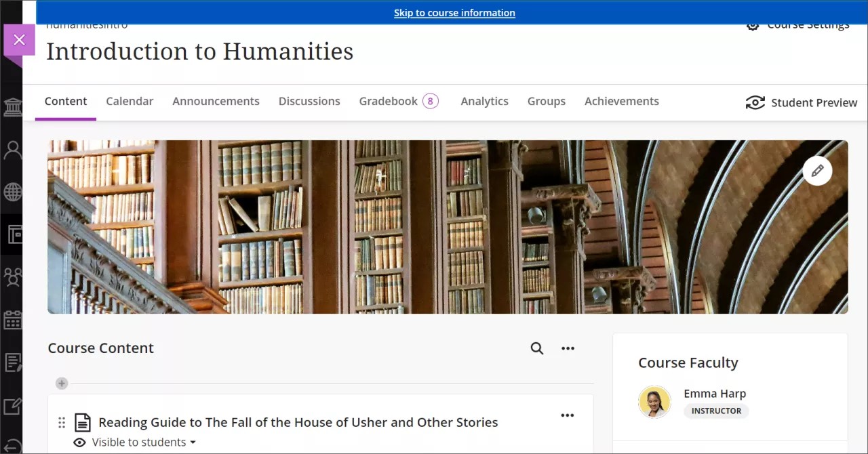The width and height of the screenshot is (868, 454).
Task: Open Organizations from the left sidebar
Action: pyautogui.click(x=12, y=276)
